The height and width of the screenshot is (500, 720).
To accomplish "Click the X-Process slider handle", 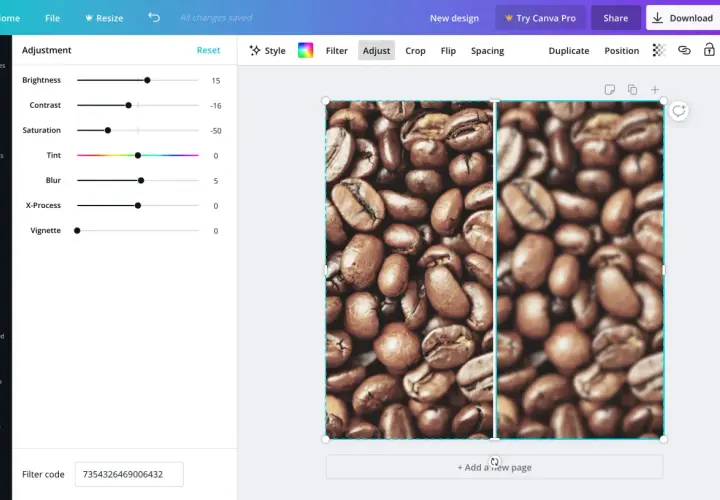I will (x=138, y=206).
